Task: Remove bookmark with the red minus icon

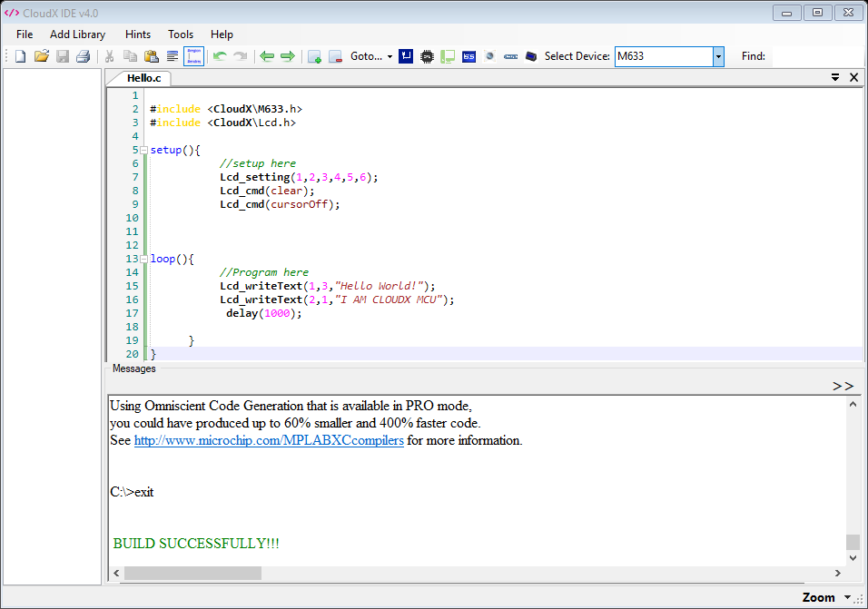Action: point(335,56)
